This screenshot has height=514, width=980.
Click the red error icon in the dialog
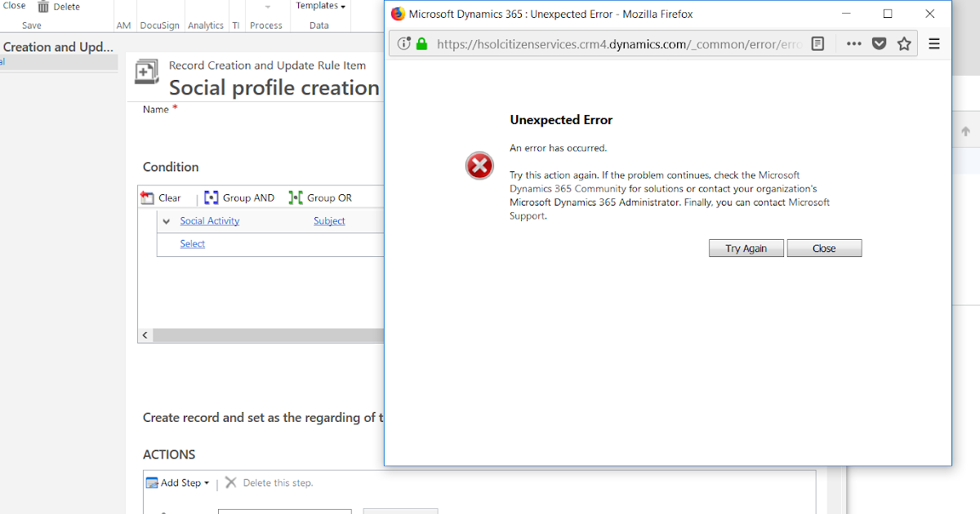pos(479,166)
